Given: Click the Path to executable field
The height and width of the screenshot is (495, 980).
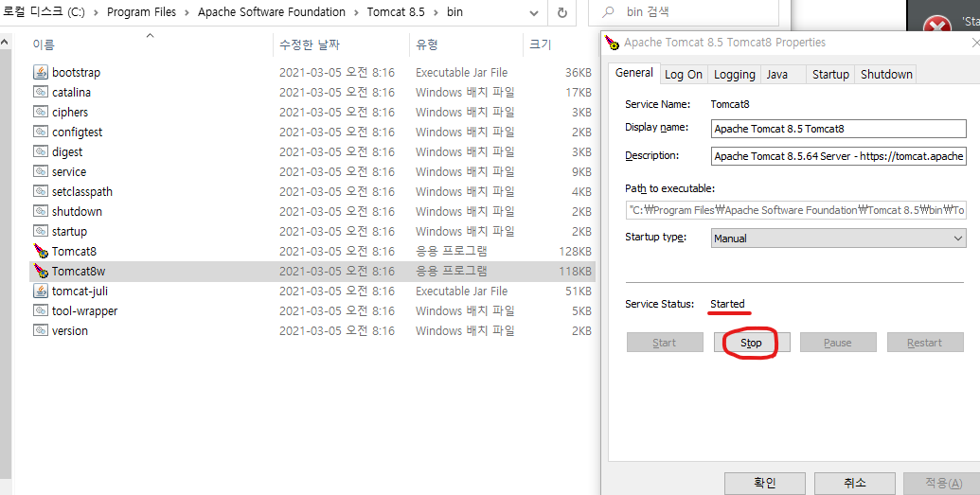Looking at the screenshot, I should (x=795, y=210).
